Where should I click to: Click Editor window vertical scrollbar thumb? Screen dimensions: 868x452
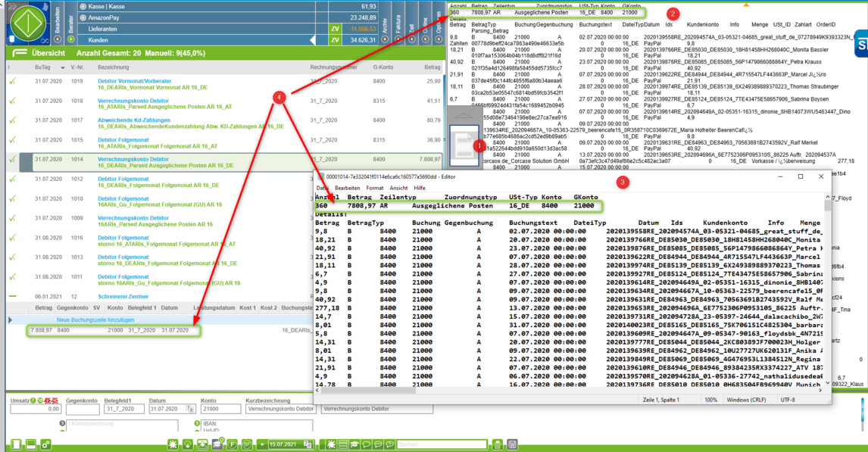point(828,206)
